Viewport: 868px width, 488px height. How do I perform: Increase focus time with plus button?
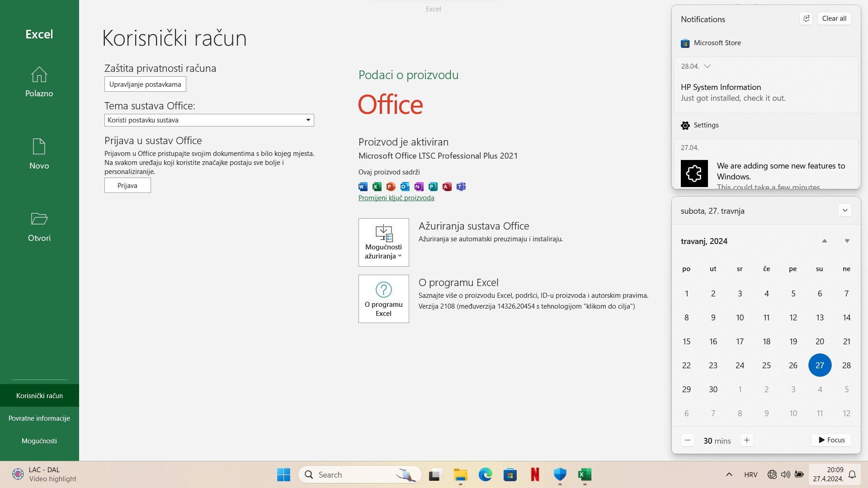(x=746, y=440)
